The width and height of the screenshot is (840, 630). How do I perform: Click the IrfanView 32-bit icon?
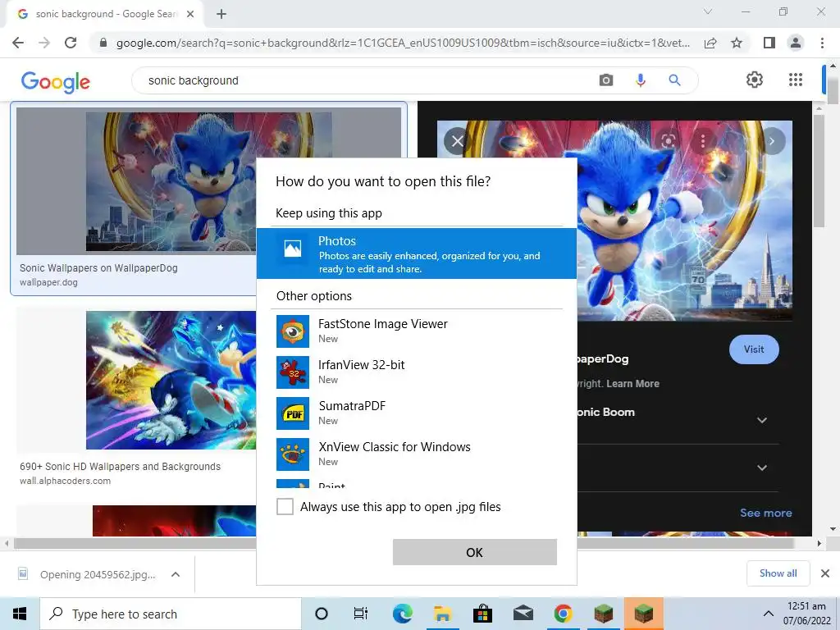[x=293, y=372]
